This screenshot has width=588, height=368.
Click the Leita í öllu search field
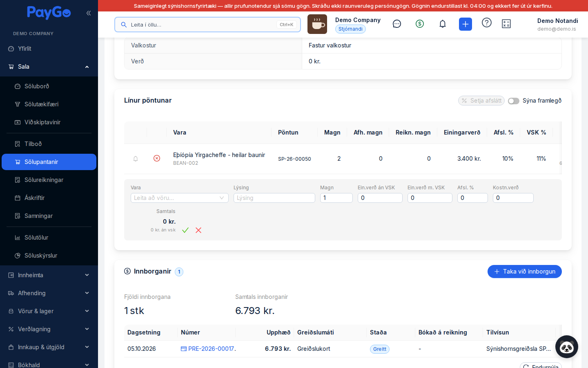207,25
